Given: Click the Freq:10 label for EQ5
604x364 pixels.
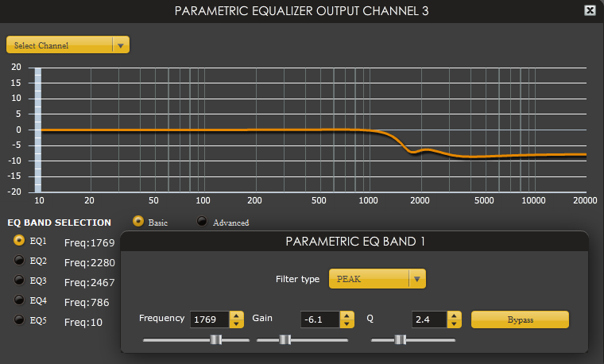Looking at the screenshot, I should coord(83,322).
